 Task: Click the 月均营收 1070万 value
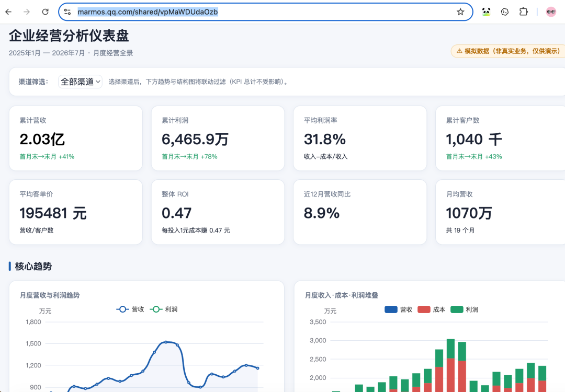click(469, 213)
